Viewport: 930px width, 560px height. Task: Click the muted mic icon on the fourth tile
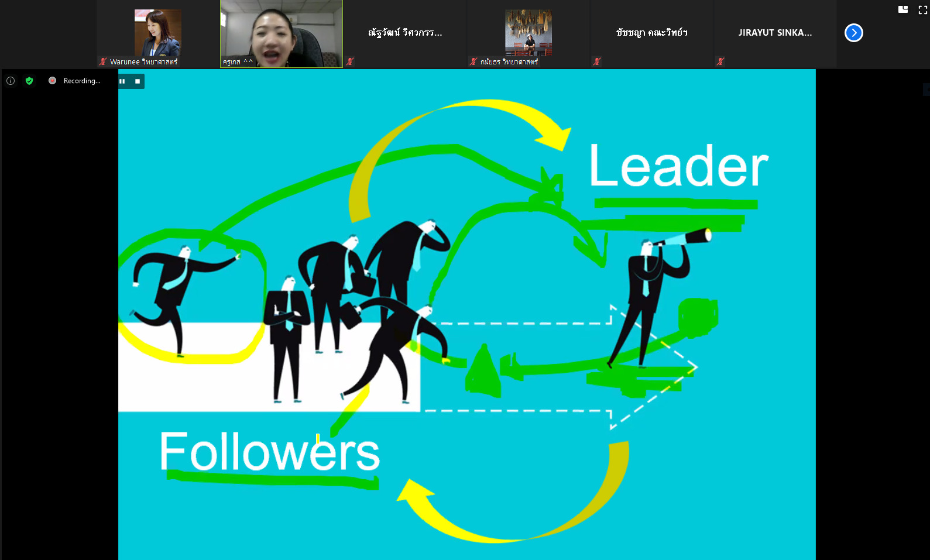473,61
